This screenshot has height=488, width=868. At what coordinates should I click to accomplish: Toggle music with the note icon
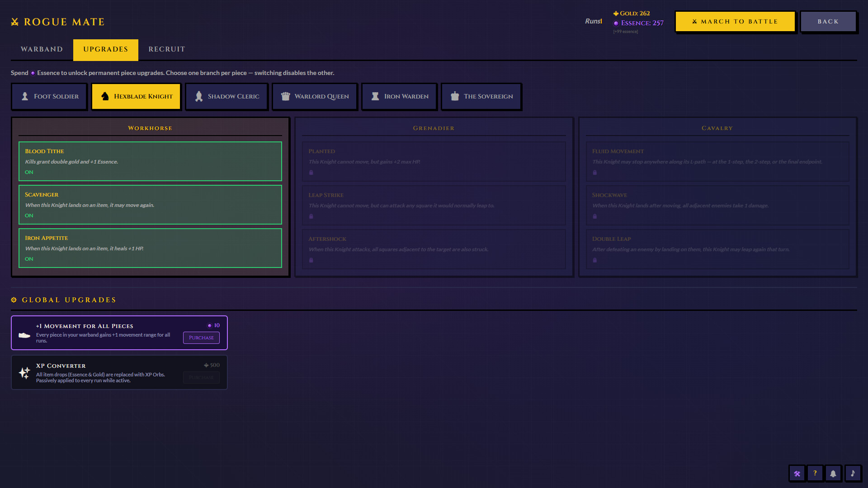(x=853, y=473)
